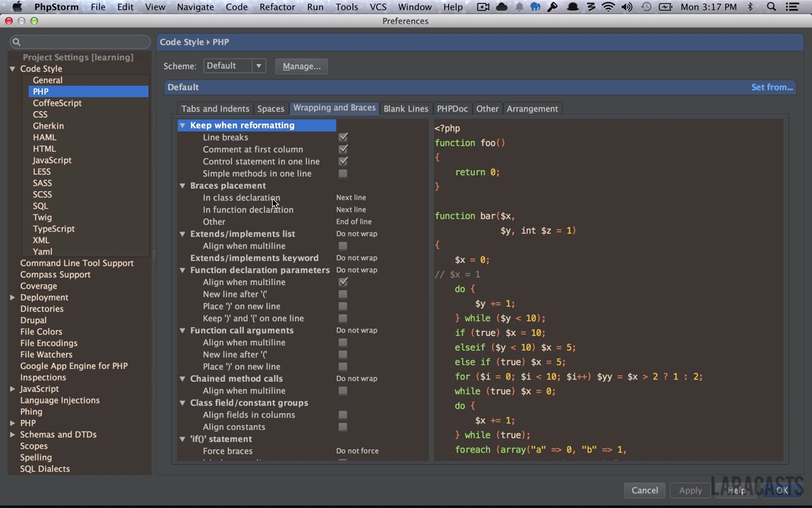Image resolution: width=812 pixels, height=508 pixels.
Task: Toggle Align when multiline under Function declaration parameters
Action: pos(343,282)
